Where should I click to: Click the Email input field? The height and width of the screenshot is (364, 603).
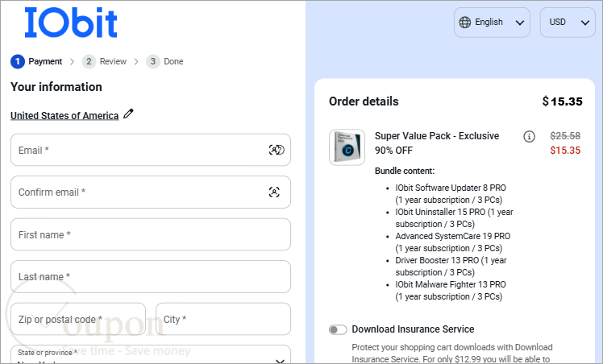point(151,150)
